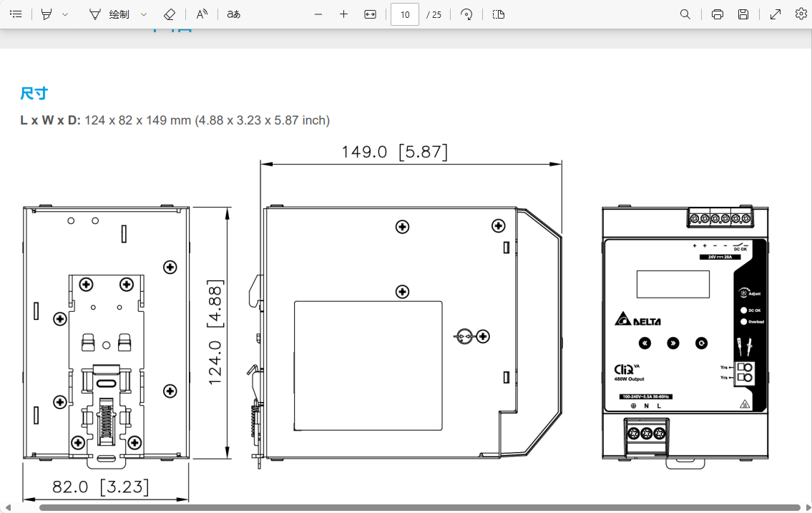Click the horizontal scrollbar at bottom

coord(415,507)
